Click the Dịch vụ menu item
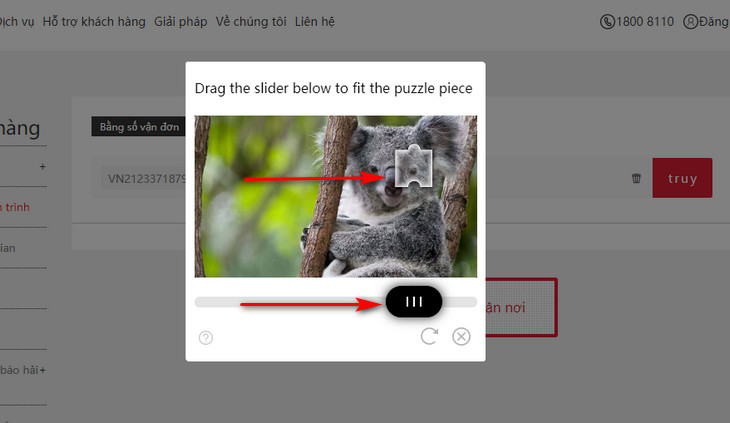The width and height of the screenshot is (730, 423). [17, 22]
